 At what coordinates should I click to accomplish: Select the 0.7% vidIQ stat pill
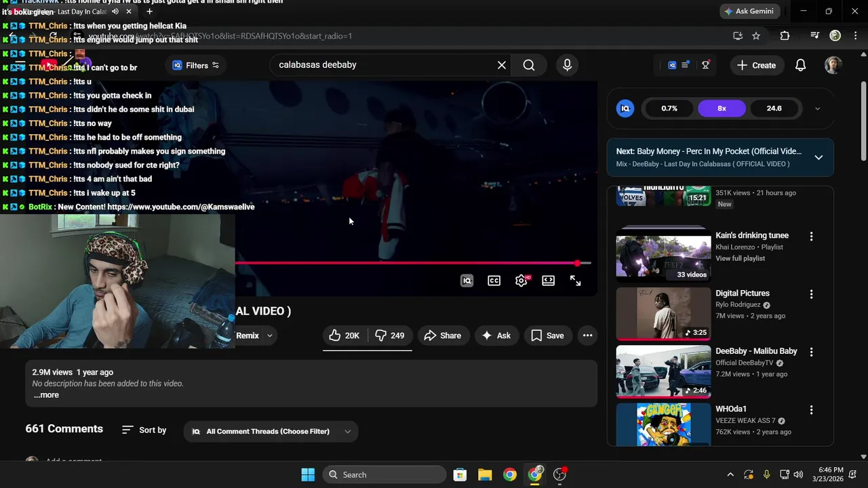click(669, 108)
